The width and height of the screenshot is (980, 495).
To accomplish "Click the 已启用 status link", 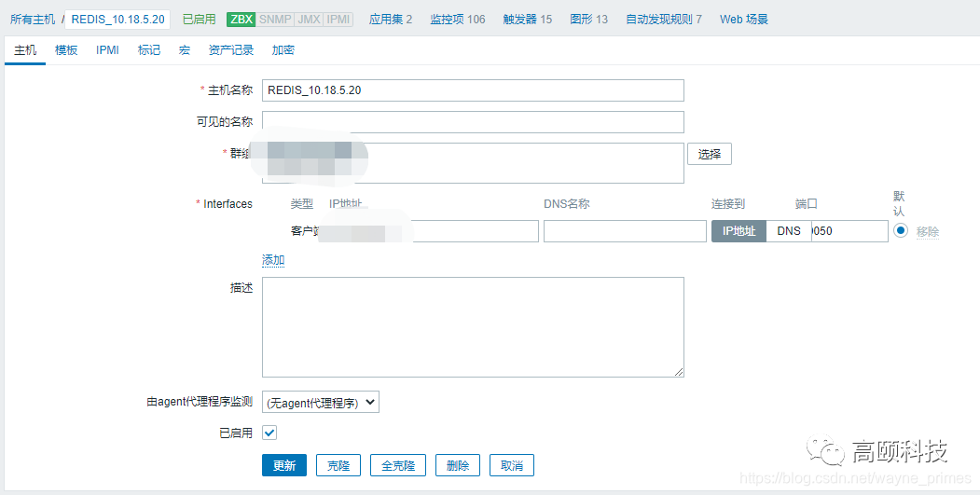I will pos(199,20).
